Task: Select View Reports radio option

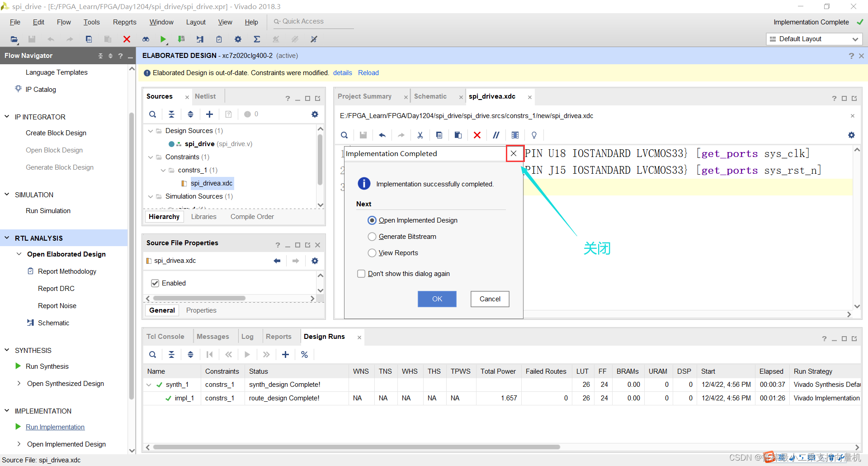Action: coord(372,253)
